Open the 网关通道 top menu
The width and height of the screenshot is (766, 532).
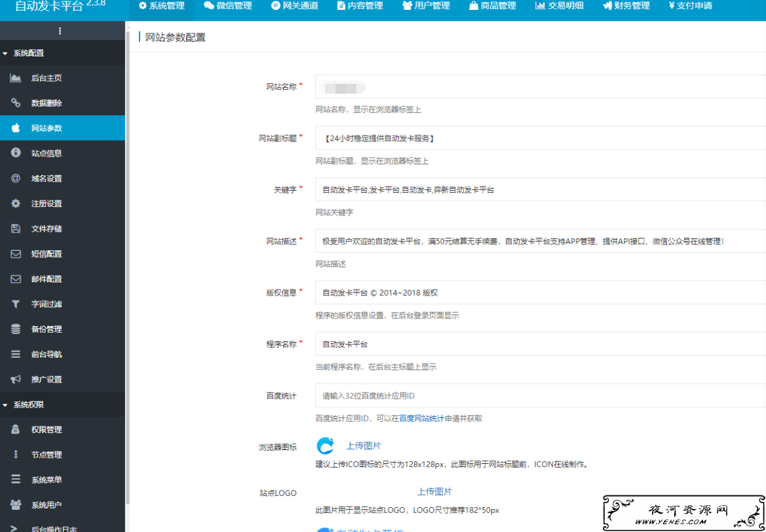[295, 6]
